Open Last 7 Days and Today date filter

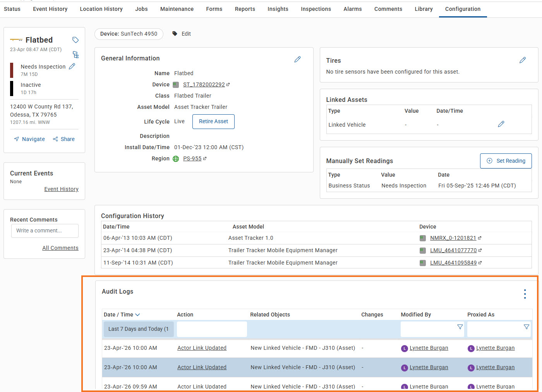[139, 329]
